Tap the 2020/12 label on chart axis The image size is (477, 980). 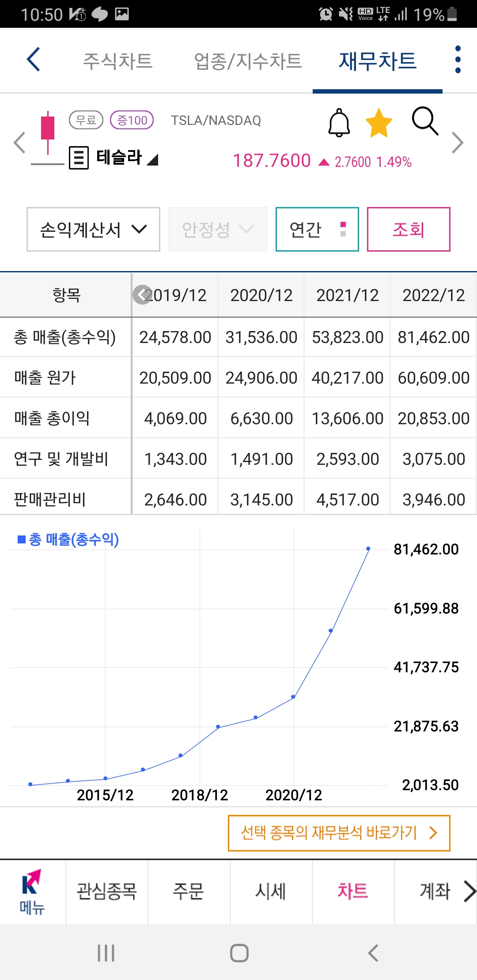(x=294, y=795)
